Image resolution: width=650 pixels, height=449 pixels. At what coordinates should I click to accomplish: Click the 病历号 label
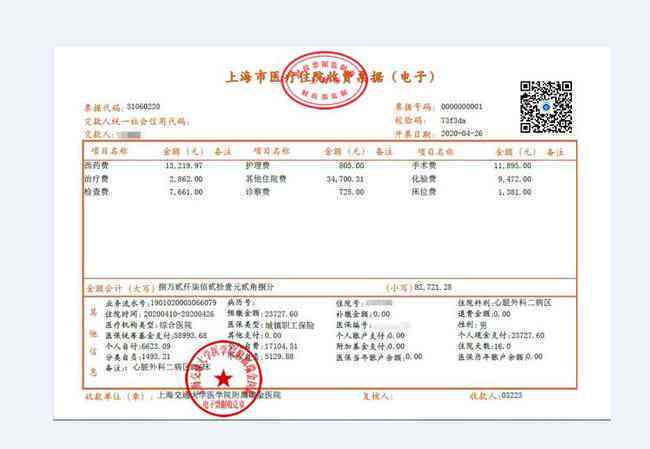[x=241, y=303]
